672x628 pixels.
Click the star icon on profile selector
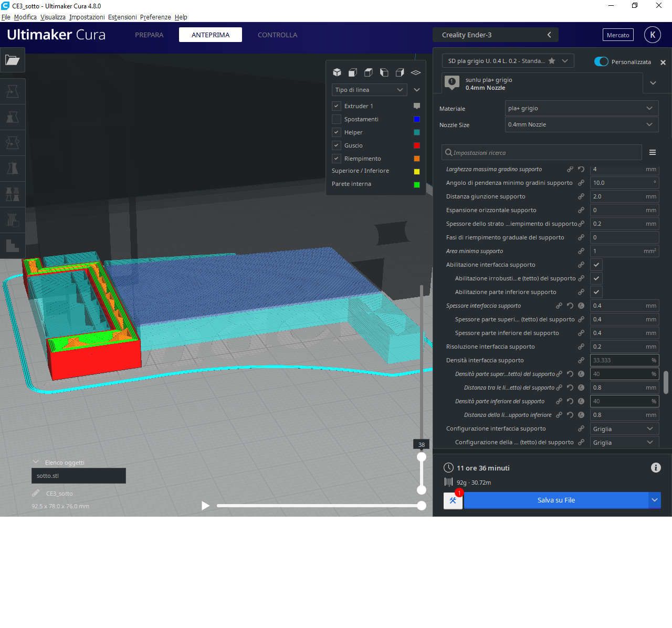click(x=552, y=61)
